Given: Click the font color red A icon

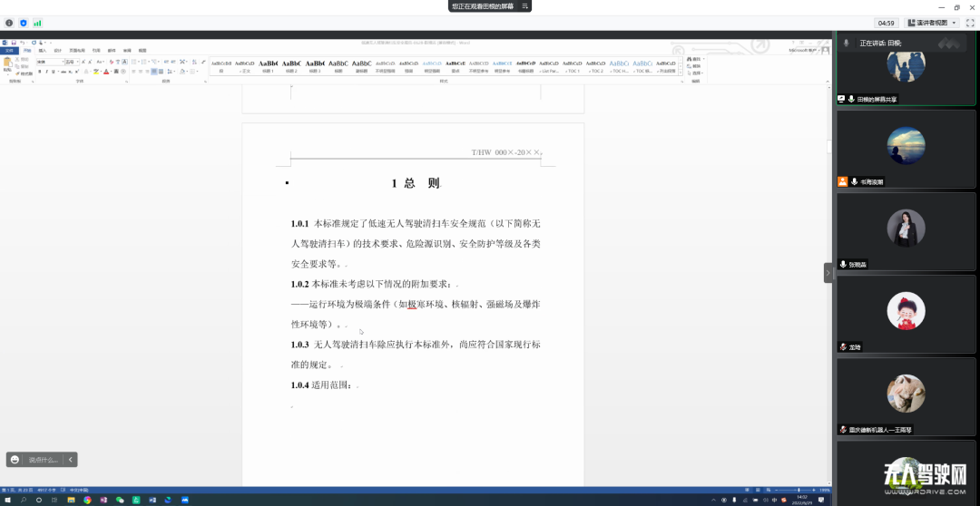Looking at the screenshot, I should pyautogui.click(x=105, y=72).
